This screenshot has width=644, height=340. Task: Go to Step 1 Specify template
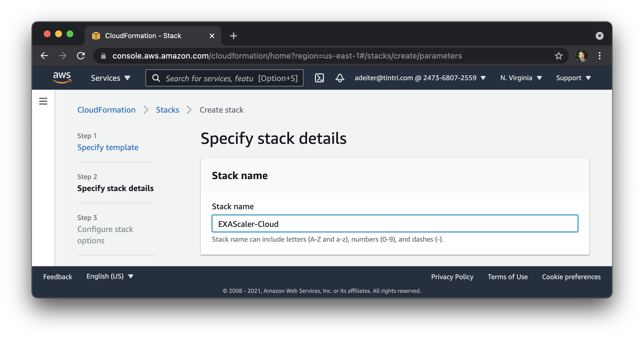pos(108,147)
